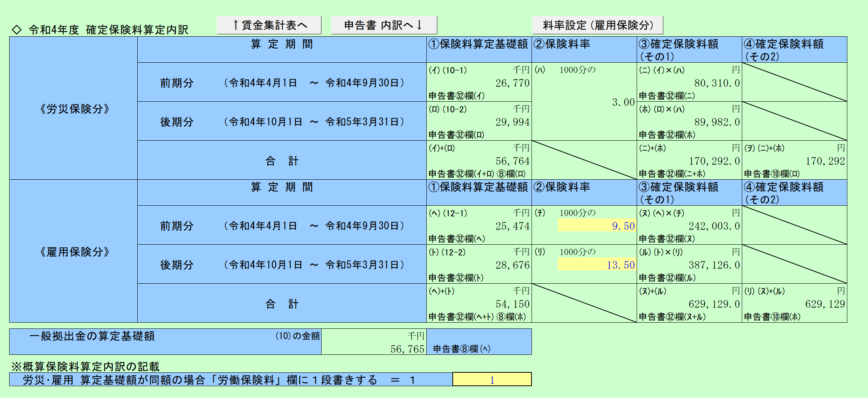The height and width of the screenshot is (398, 868).
Task: Select the 25,474 雇用 前期 base amount
Action: click(512, 226)
